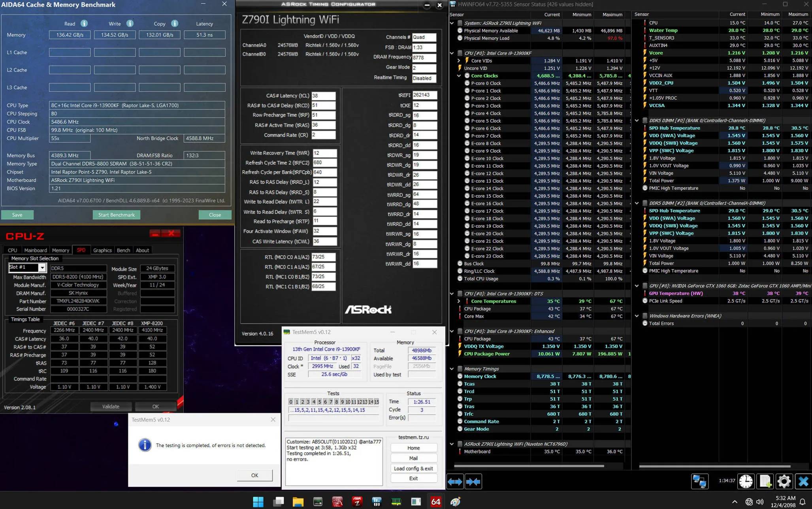Click HWiNFO expand columns double-arrow icon
The width and height of the screenshot is (812, 509).
point(455,482)
